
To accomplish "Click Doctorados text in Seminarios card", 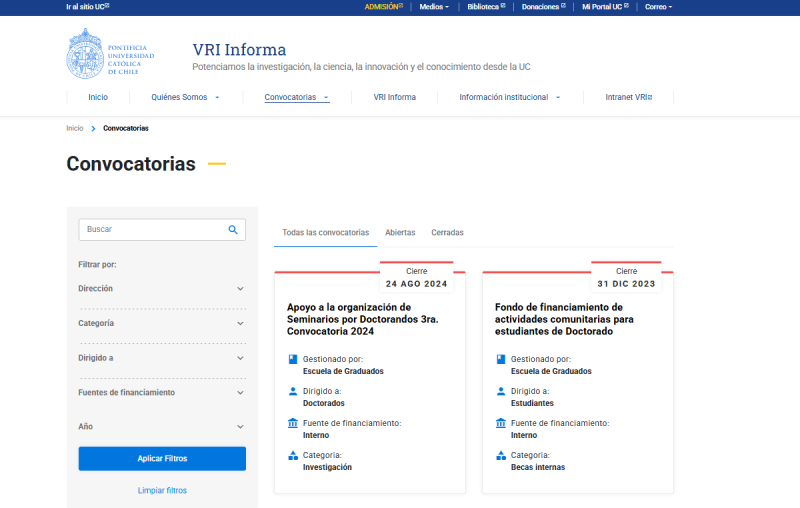I will click(x=323, y=403).
